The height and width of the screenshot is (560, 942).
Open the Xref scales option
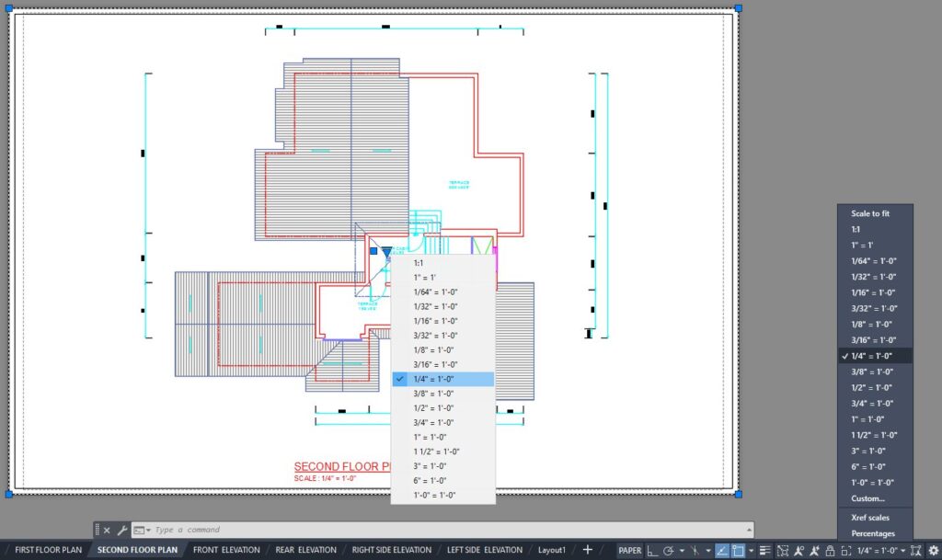[870, 518]
